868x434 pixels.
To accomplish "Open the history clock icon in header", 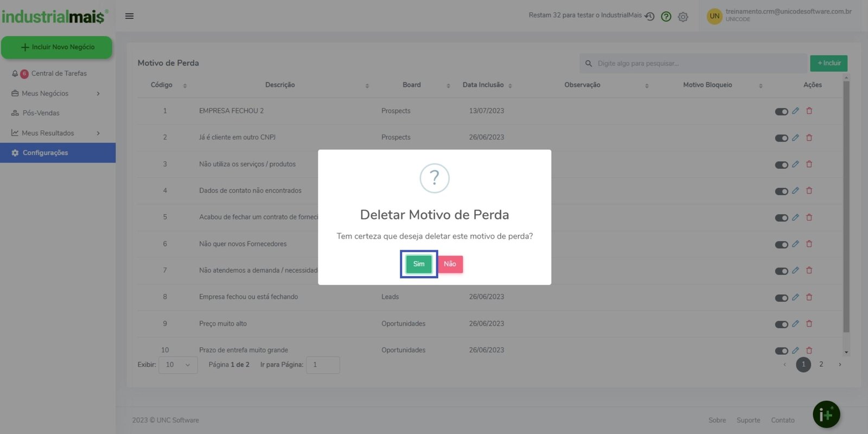I will (x=649, y=16).
